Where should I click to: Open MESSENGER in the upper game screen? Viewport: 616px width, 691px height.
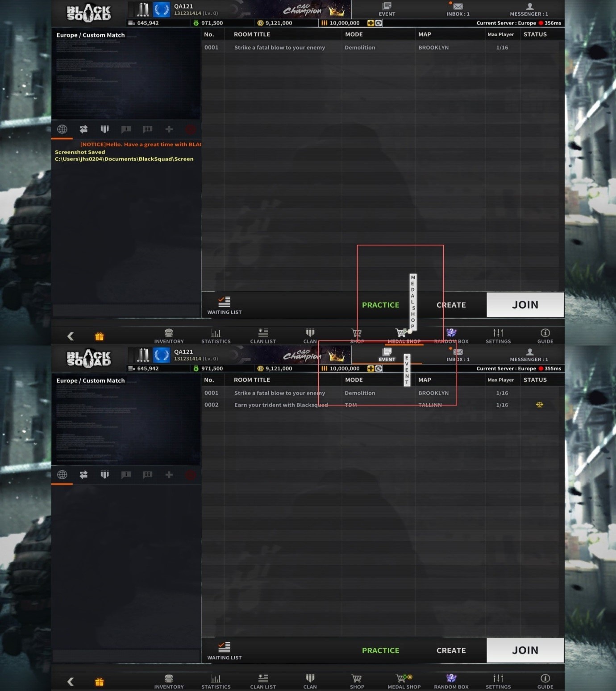pyautogui.click(x=529, y=9)
